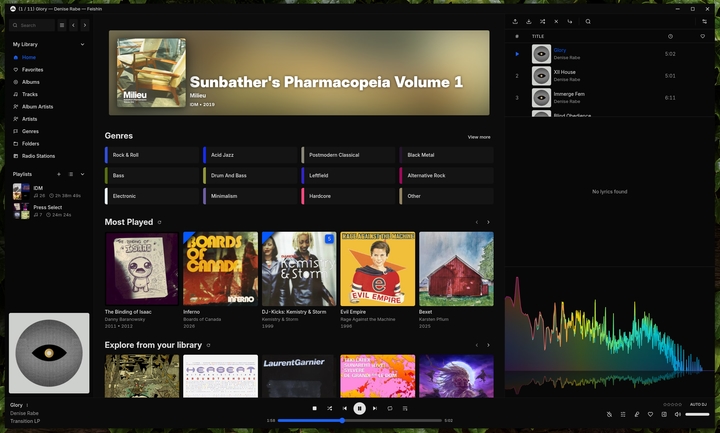Open the player bar queue list icon
The height and width of the screenshot is (433, 720).
tap(623, 414)
